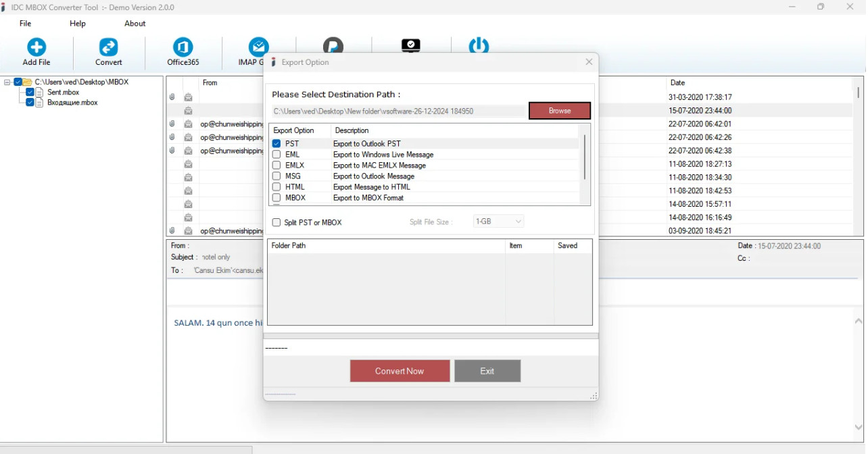
Task: Check the MBOX export option
Action: click(x=276, y=198)
